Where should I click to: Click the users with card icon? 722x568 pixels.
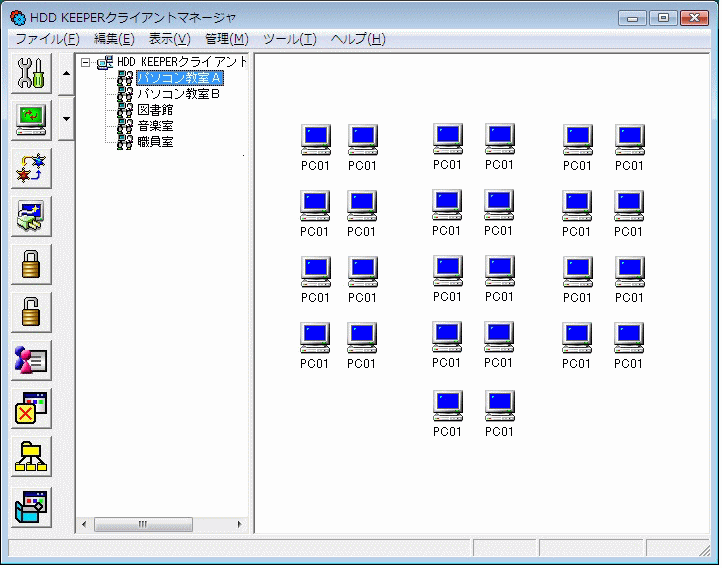tap(32, 361)
